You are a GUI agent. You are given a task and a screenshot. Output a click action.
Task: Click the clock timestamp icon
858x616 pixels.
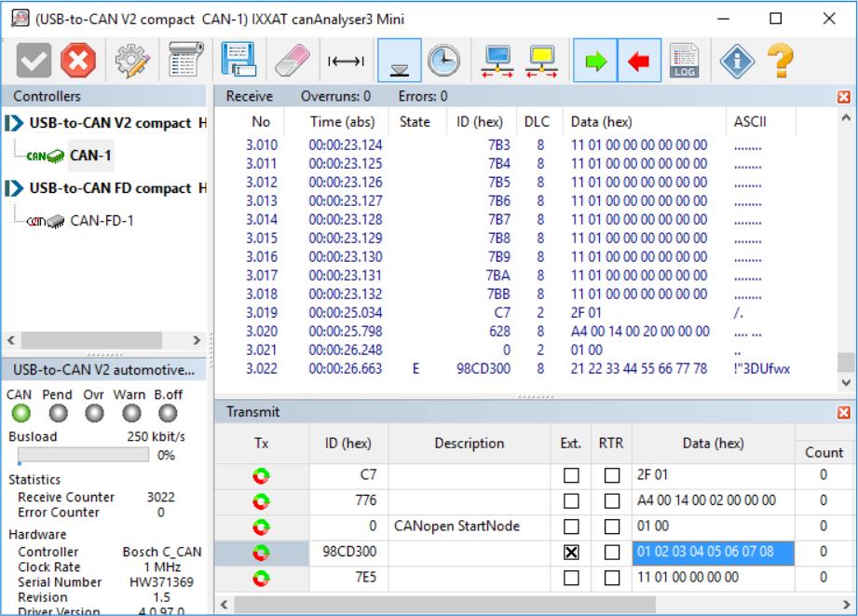tap(443, 61)
